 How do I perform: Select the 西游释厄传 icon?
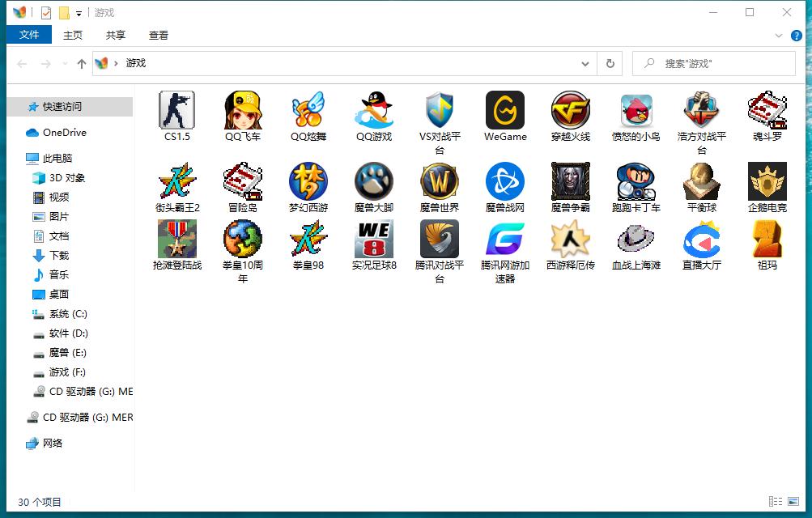tap(571, 239)
